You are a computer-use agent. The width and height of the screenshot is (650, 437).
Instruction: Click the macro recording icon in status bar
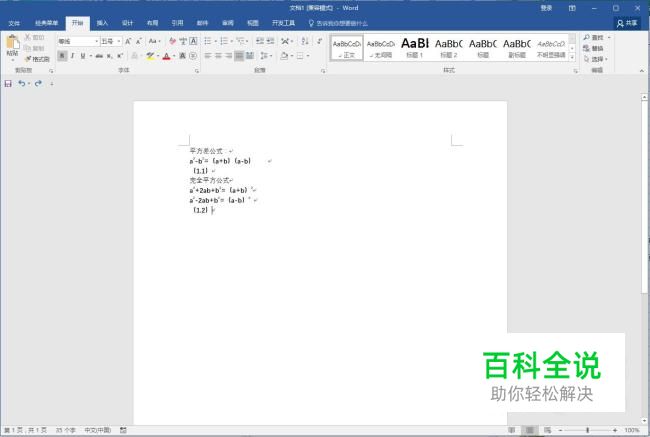pyautogui.click(x=123, y=430)
